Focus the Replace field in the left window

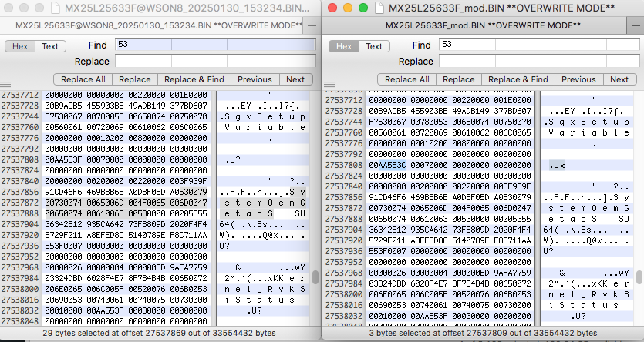tap(215, 61)
